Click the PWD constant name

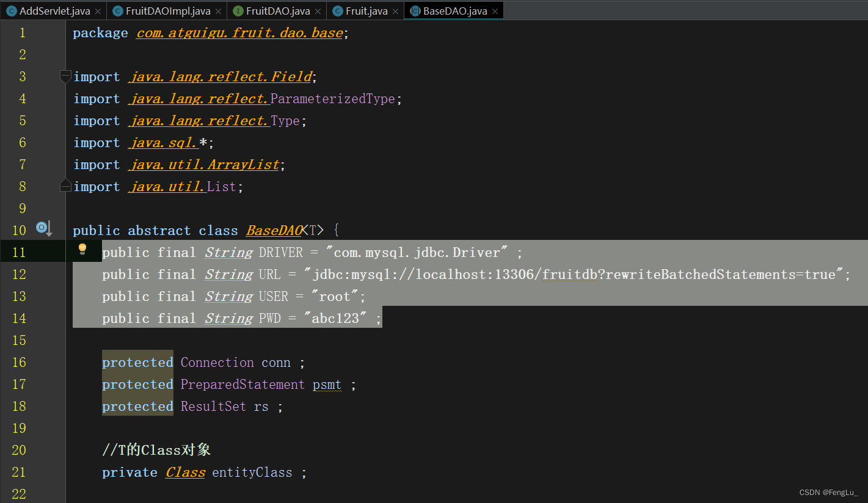pos(269,319)
